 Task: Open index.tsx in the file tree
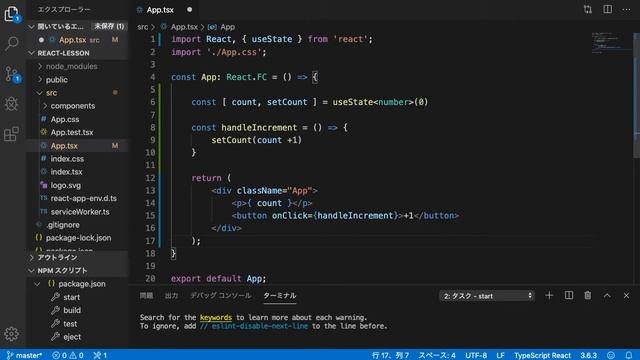pos(67,172)
